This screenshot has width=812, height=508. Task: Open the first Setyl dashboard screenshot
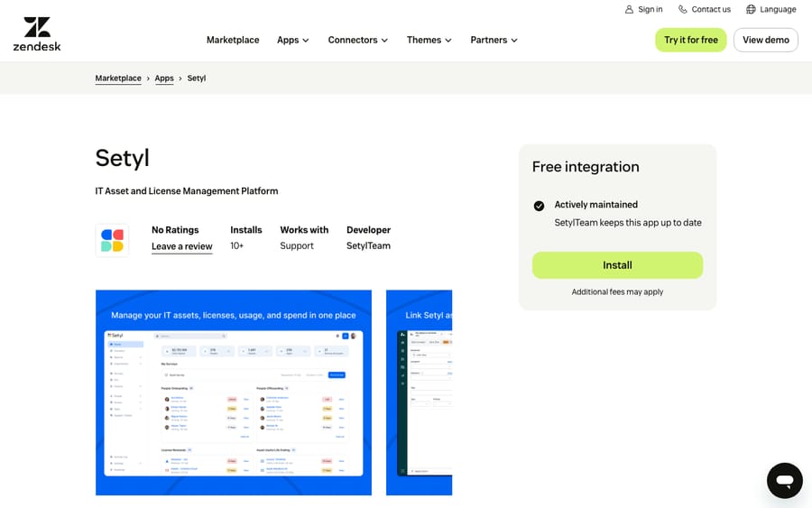234,393
